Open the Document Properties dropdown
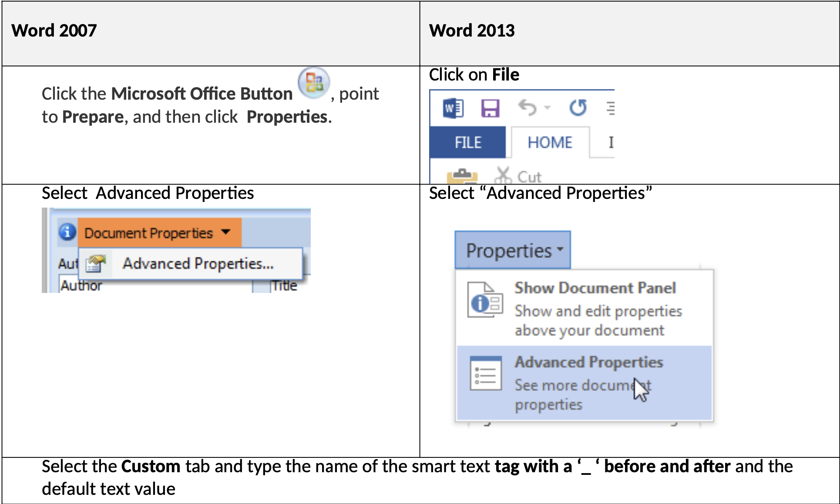This screenshot has height=504, width=840. click(x=159, y=233)
